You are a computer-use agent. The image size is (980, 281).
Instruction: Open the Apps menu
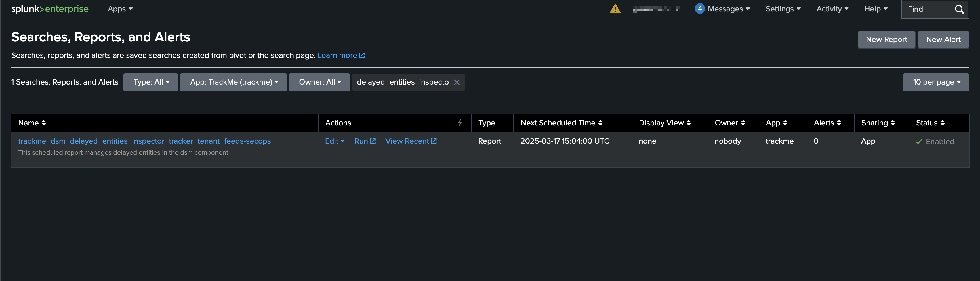click(x=120, y=9)
